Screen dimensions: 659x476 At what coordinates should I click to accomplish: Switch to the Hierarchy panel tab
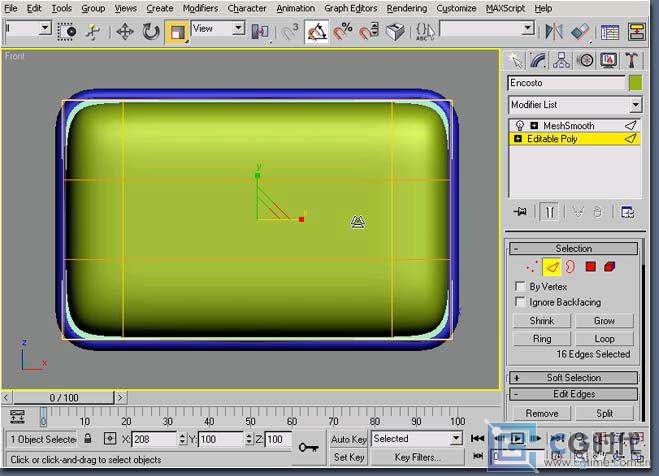coord(561,60)
